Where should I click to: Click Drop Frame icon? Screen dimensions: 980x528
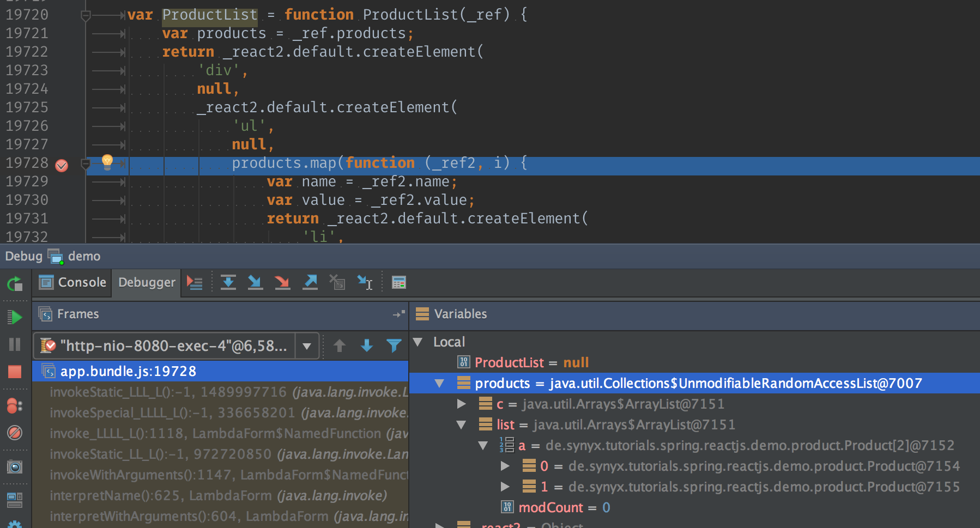click(337, 282)
